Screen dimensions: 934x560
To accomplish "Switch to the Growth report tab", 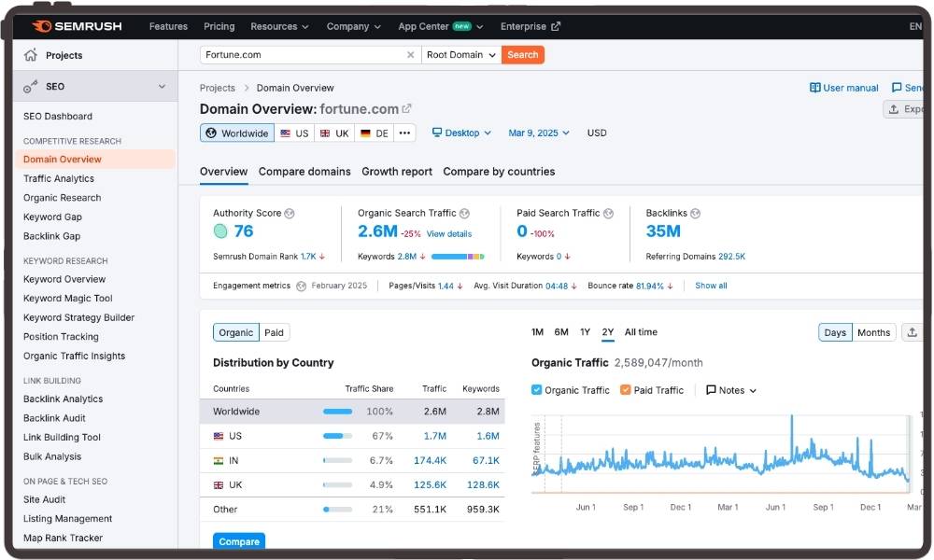I will pyautogui.click(x=397, y=172).
